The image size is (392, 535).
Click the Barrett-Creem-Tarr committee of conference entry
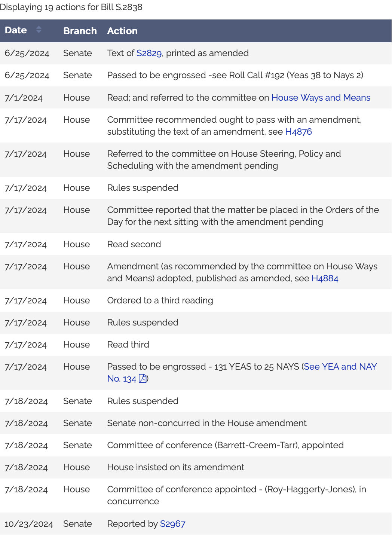click(225, 445)
